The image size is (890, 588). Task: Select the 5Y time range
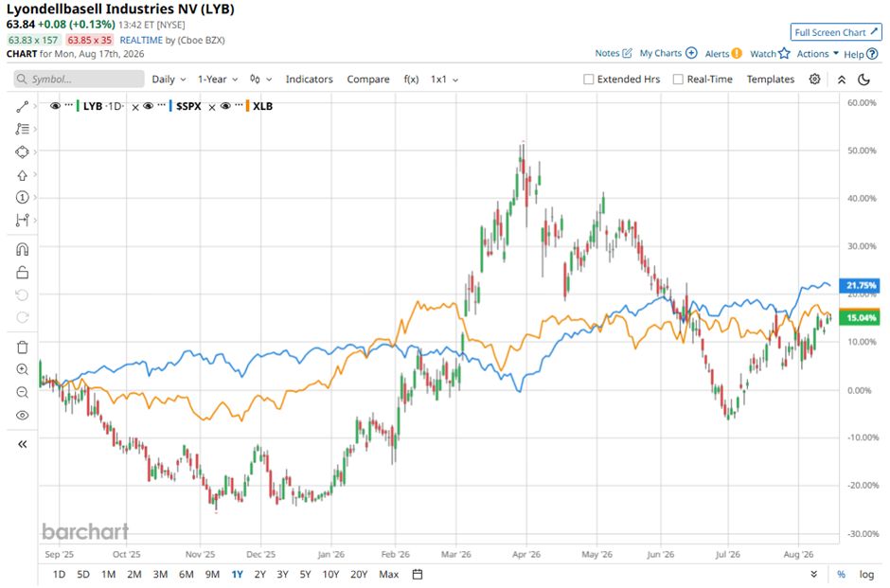coord(306,575)
